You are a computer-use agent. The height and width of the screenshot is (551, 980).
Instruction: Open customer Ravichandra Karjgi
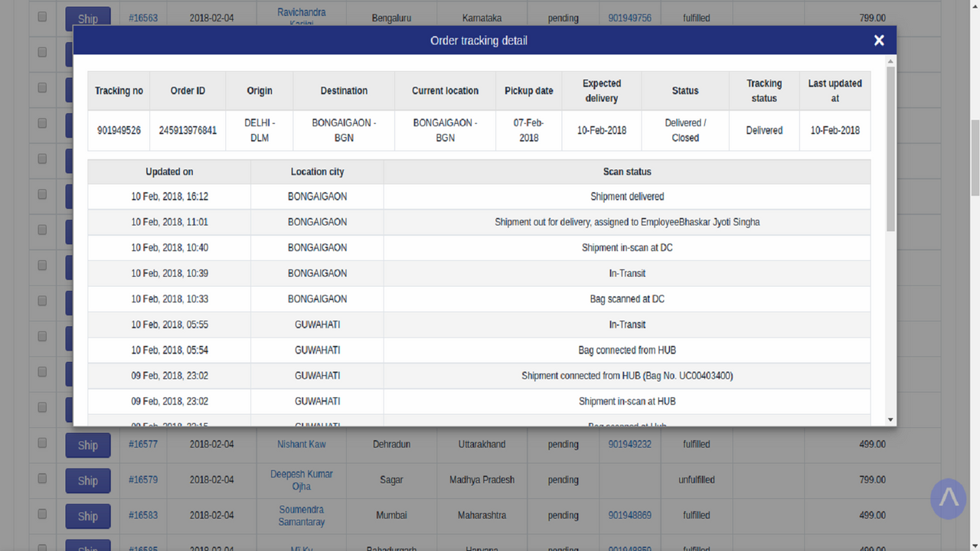[x=301, y=14]
